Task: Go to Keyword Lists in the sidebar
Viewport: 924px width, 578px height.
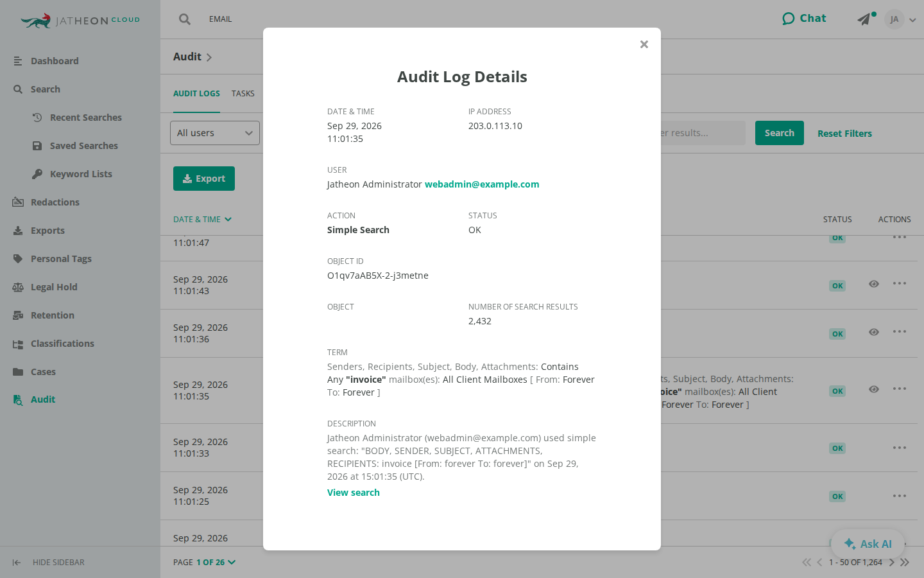Action: pyautogui.click(x=81, y=174)
